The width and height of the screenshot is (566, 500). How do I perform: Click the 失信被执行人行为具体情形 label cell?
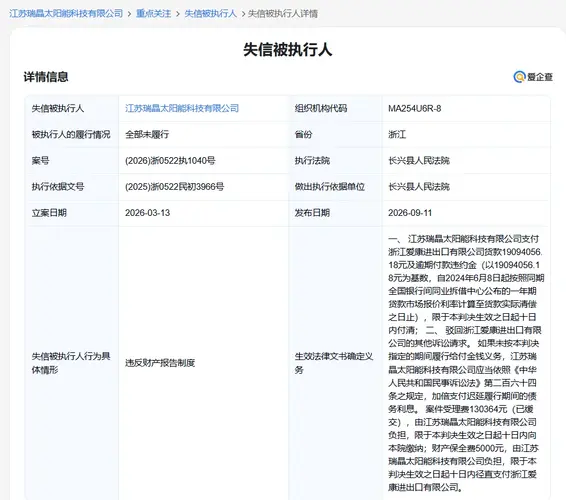(x=71, y=363)
